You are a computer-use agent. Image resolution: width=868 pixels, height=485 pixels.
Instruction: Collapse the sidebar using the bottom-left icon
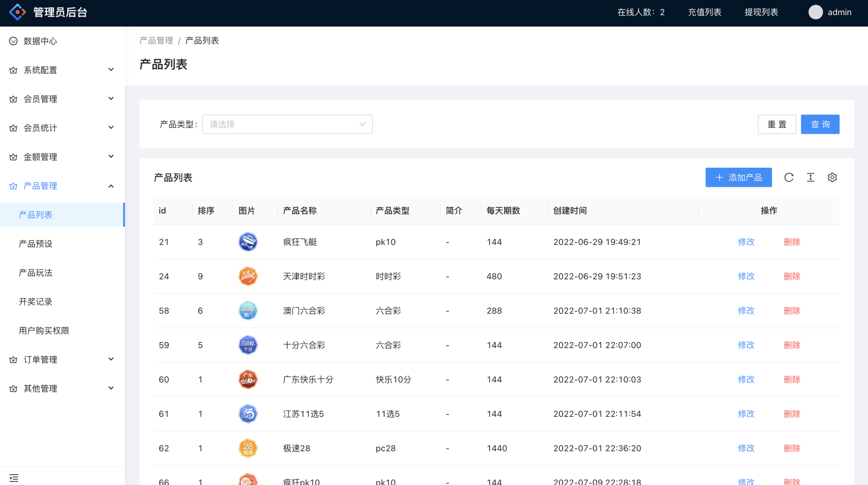14,477
